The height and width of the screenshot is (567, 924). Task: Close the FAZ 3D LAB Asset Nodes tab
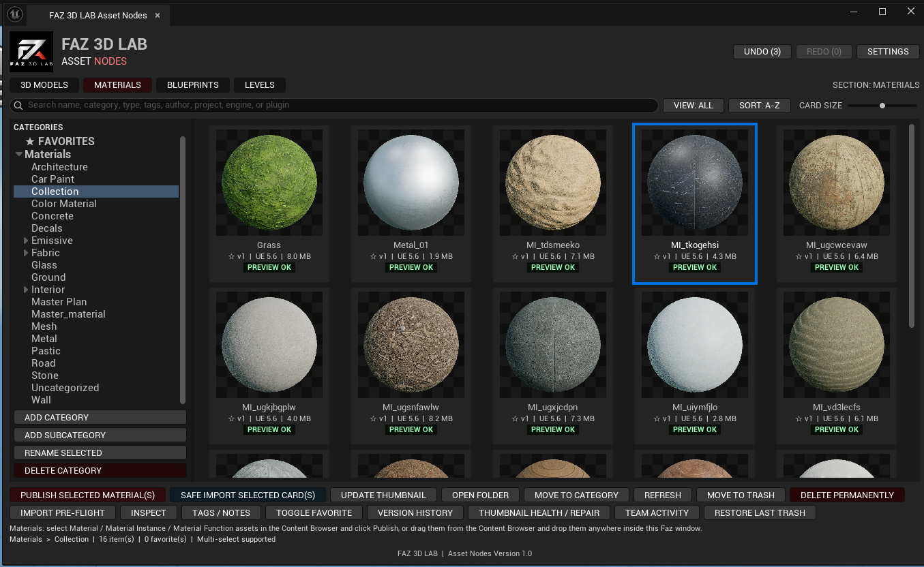(x=156, y=15)
